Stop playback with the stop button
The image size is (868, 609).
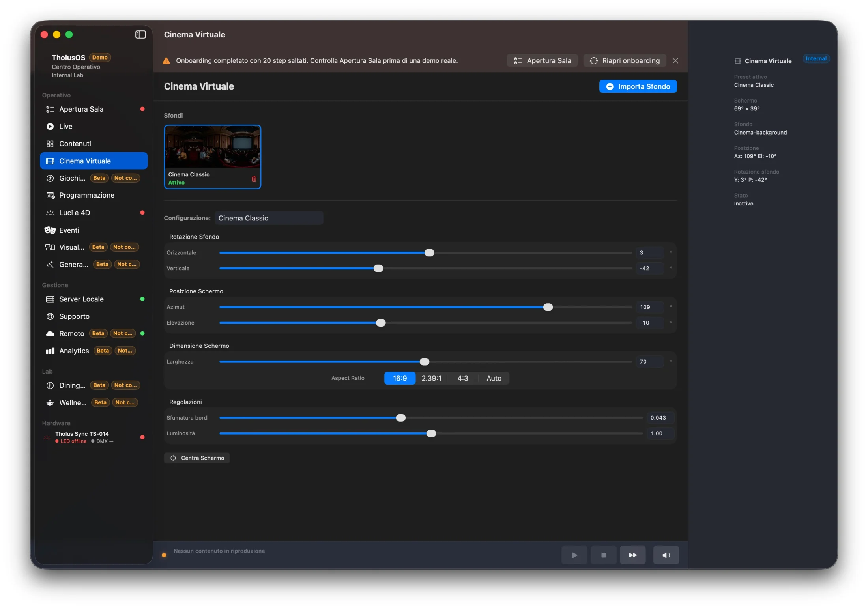pos(603,555)
